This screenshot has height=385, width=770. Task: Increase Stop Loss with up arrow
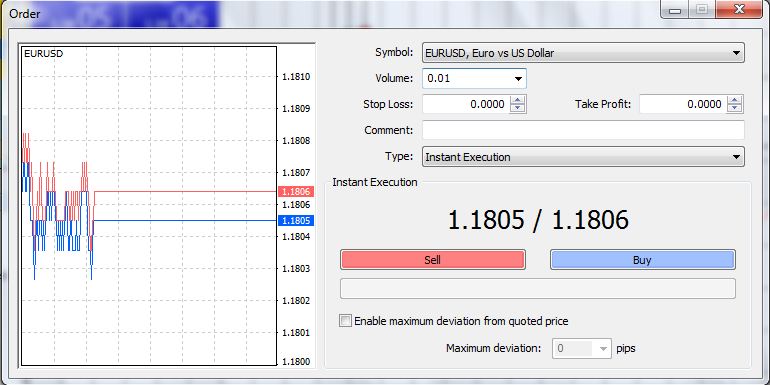coord(518,100)
